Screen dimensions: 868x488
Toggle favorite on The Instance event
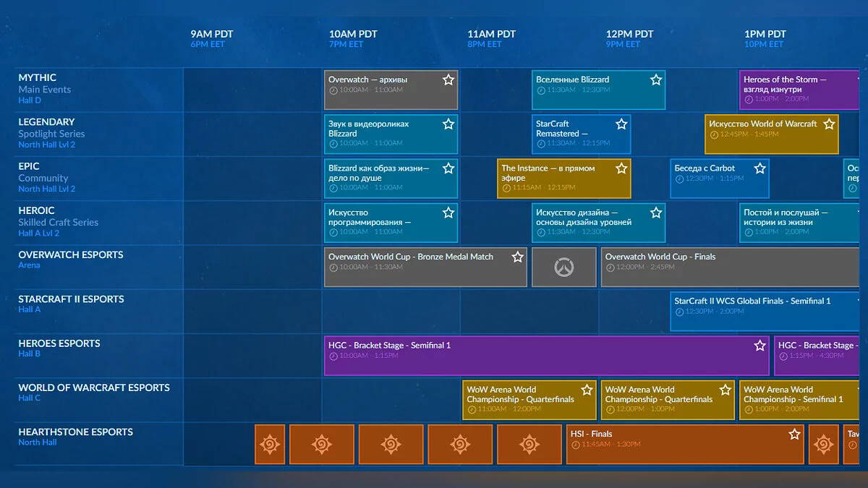621,168
